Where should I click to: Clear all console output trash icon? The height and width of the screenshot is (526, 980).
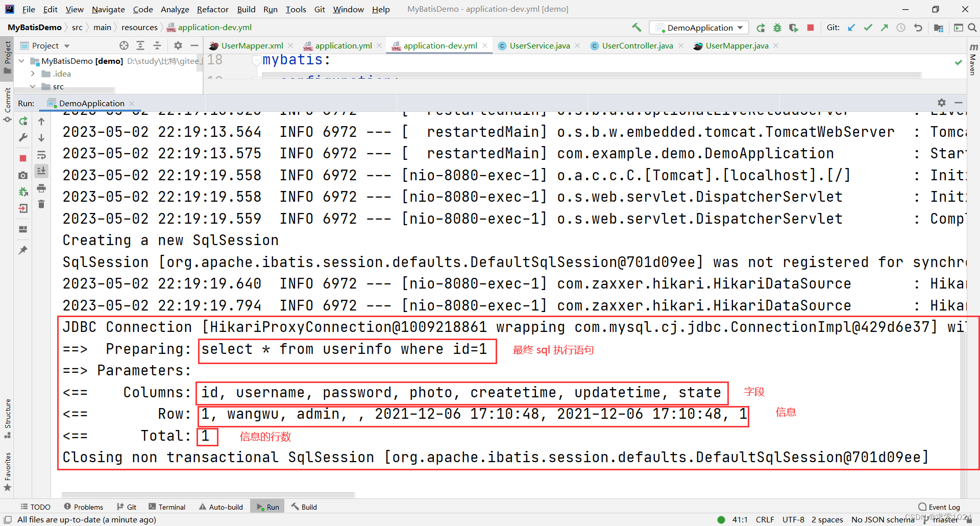click(41, 204)
